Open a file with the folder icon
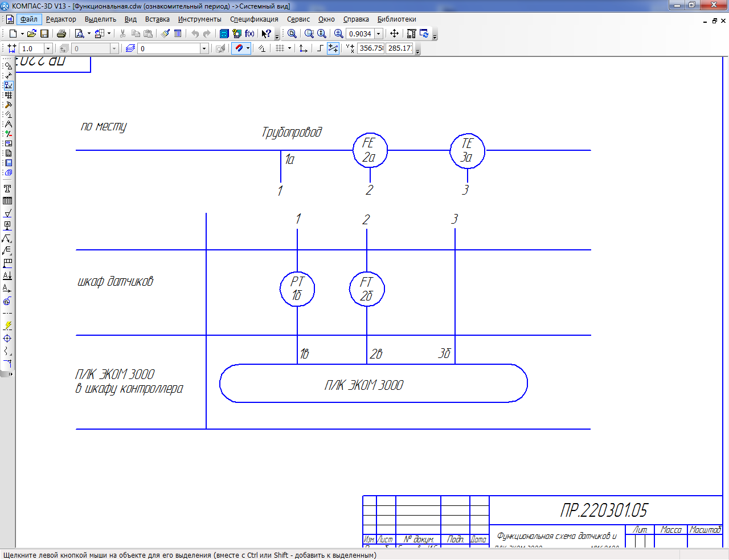Viewport: 729px width, 560px height. 32,34
